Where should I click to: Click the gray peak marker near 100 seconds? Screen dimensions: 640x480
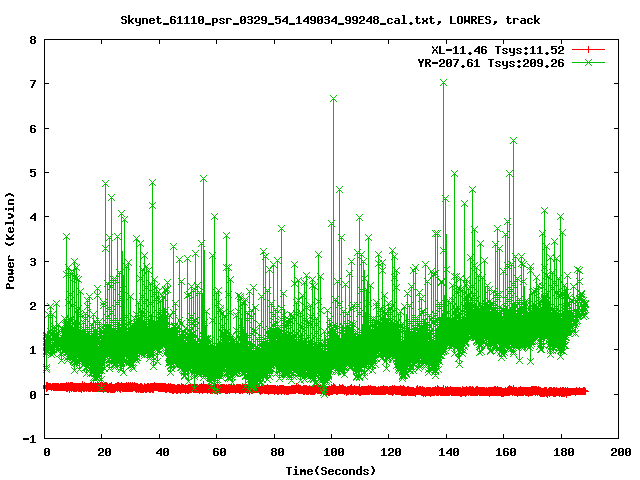click(x=333, y=98)
